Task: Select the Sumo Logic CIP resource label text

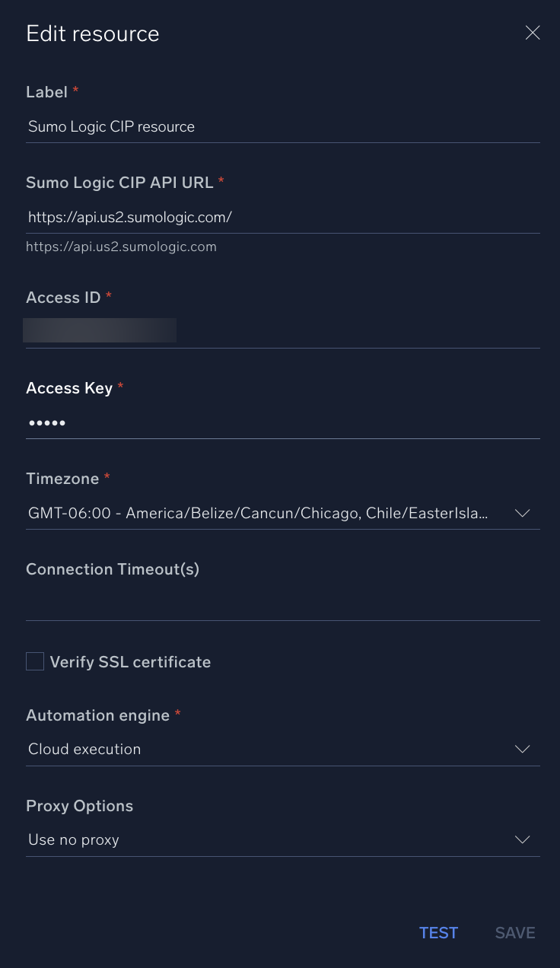Action: (111, 126)
